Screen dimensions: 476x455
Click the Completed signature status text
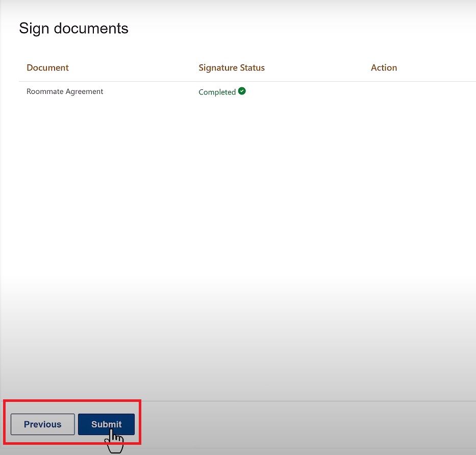click(217, 92)
